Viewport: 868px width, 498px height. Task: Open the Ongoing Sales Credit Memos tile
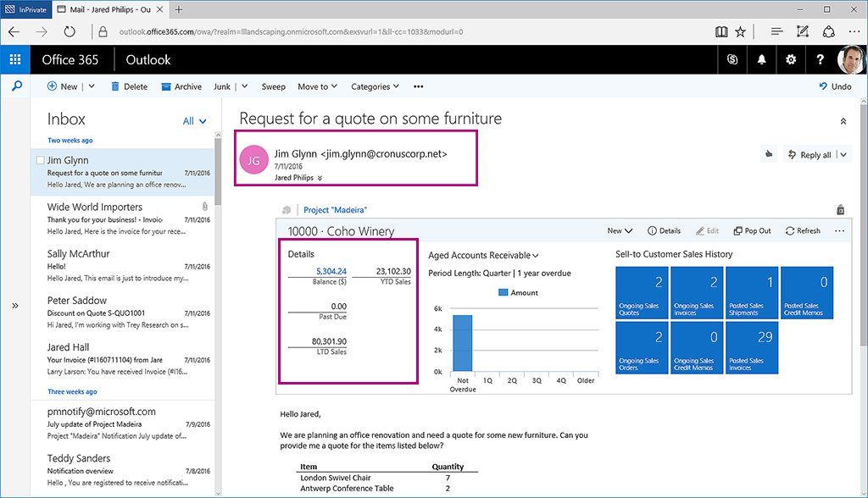pos(697,347)
